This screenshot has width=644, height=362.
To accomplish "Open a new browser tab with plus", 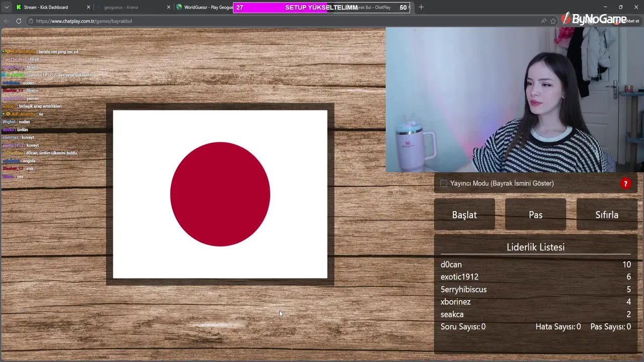I will pos(421,7).
